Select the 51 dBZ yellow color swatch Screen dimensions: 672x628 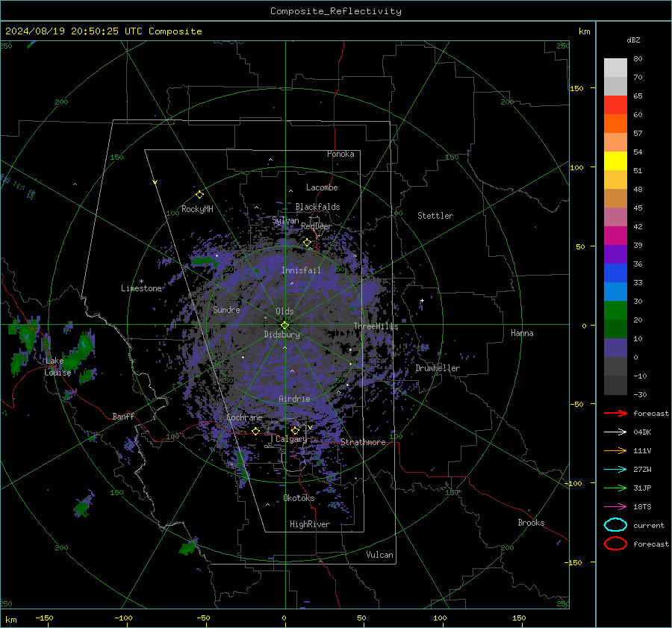pyautogui.click(x=615, y=161)
